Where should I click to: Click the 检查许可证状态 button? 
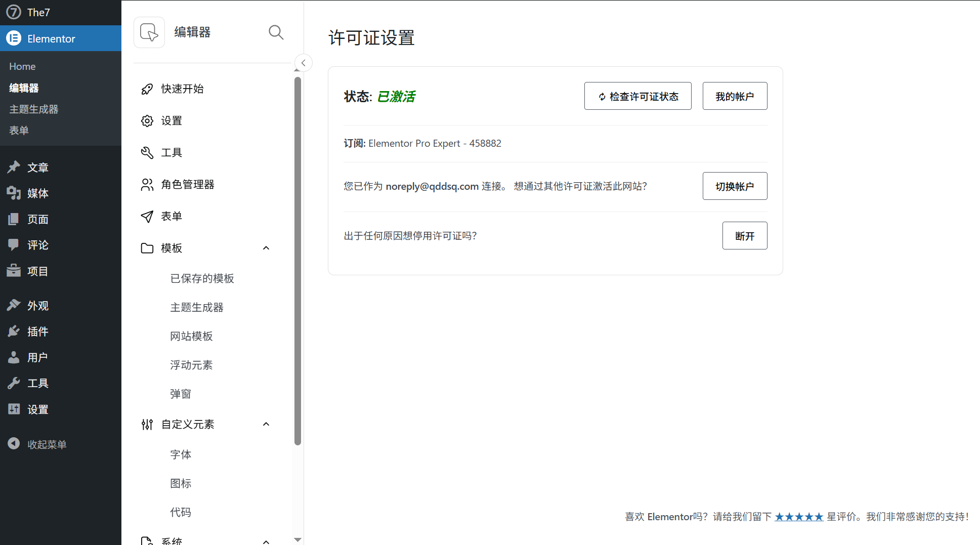pos(637,96)
